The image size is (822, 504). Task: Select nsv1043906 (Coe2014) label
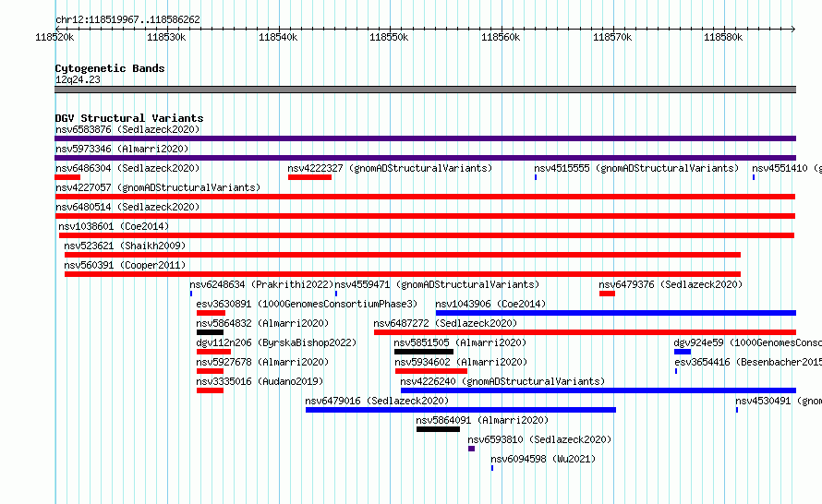490,304
